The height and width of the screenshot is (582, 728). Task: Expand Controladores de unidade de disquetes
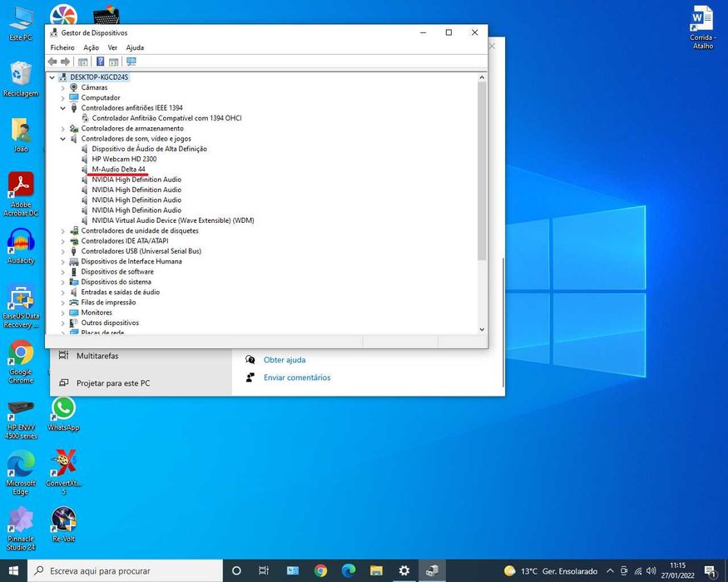pos(62,230)
